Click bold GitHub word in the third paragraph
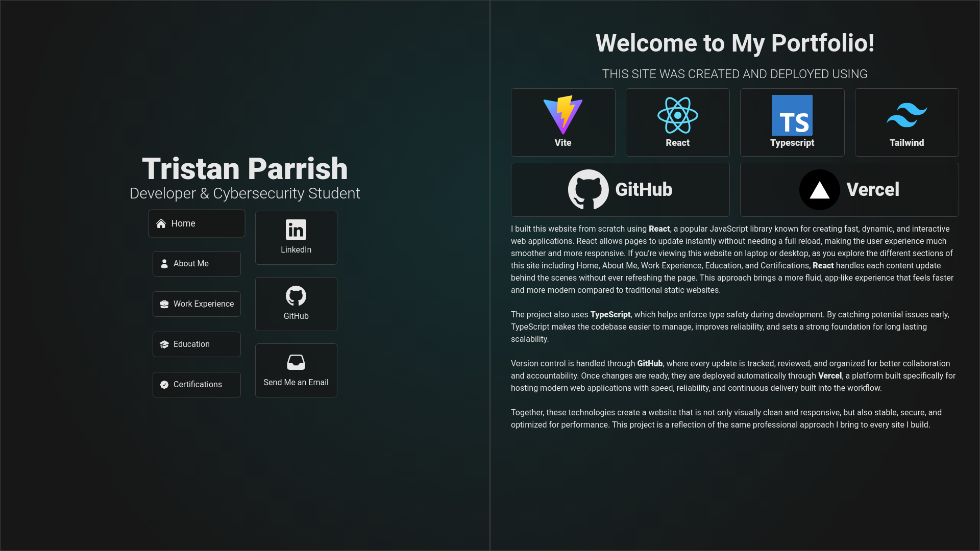The width and height of the screenshot is (980, 551). (x=650, y=364)
